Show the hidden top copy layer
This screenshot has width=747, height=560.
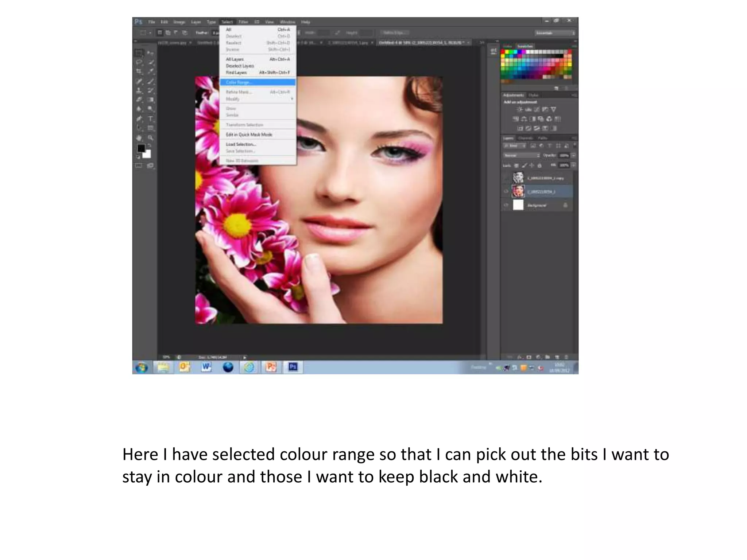[x=506, y=178]
